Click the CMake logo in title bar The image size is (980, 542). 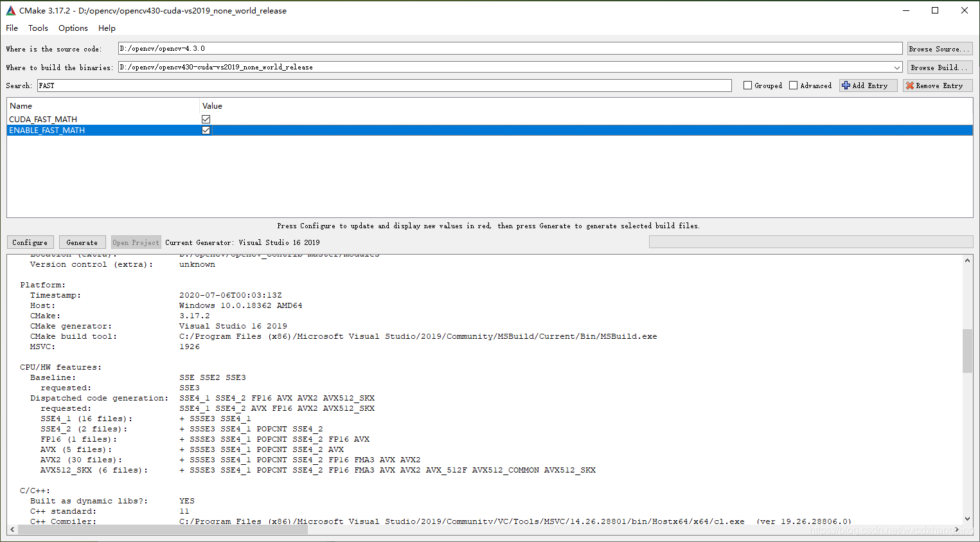coord(11,10)
